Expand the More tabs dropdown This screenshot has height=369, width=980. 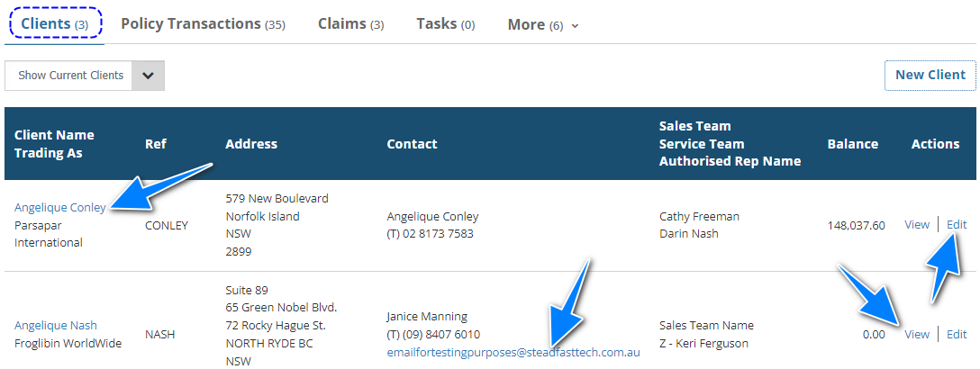pyautogui.click(x=542, y=25)
